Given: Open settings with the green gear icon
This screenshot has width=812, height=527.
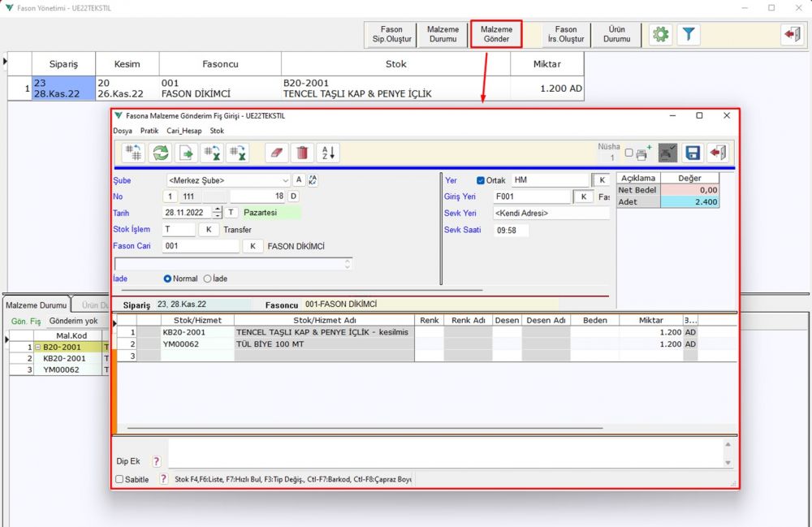Looking at the screenshot, I should pyautogui.click(x=661, y=35).
